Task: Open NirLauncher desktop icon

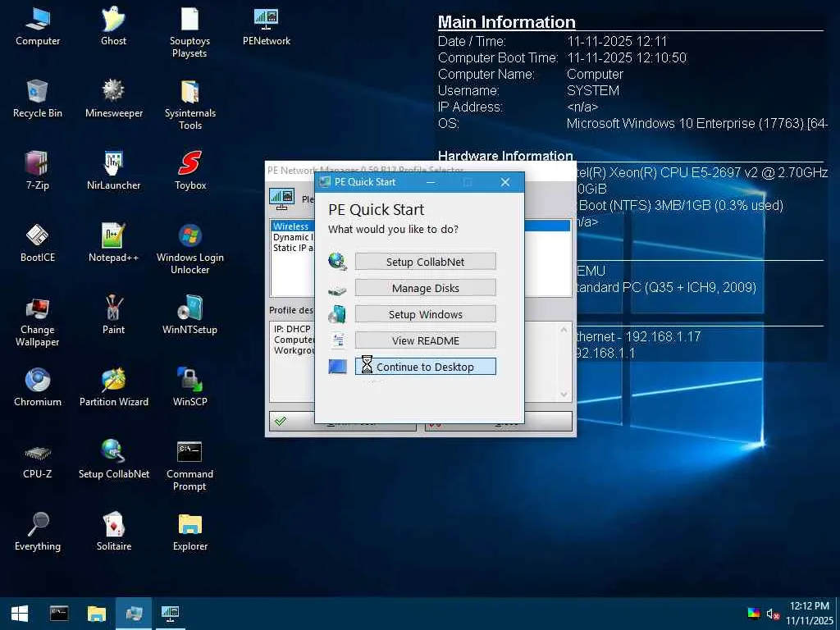Action: pos(113,171)
